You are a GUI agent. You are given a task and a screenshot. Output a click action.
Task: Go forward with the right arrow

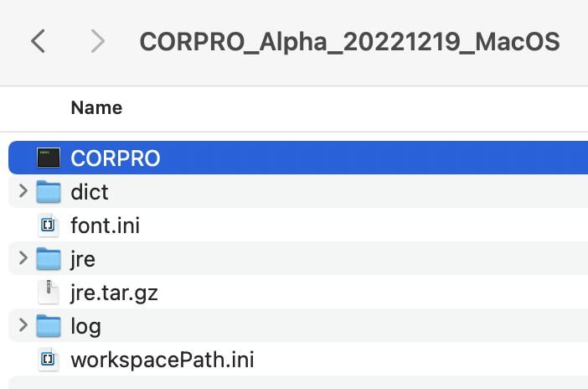[x=98, y=41]
